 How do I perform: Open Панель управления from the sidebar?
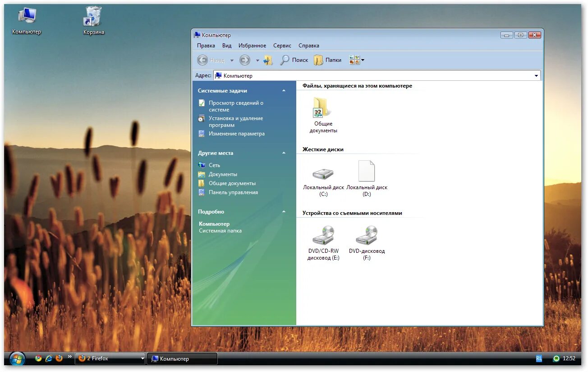233,192
